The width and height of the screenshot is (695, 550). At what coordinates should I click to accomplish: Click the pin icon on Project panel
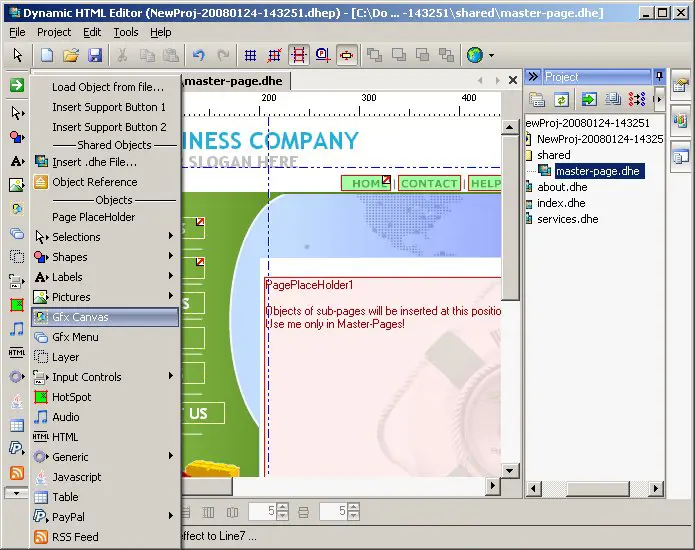click(x=658, y=76)
